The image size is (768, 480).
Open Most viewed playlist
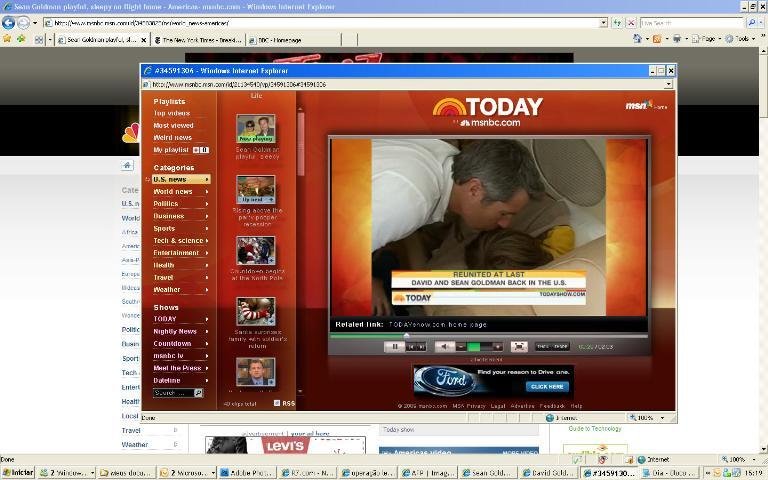[x=173, y=125]
